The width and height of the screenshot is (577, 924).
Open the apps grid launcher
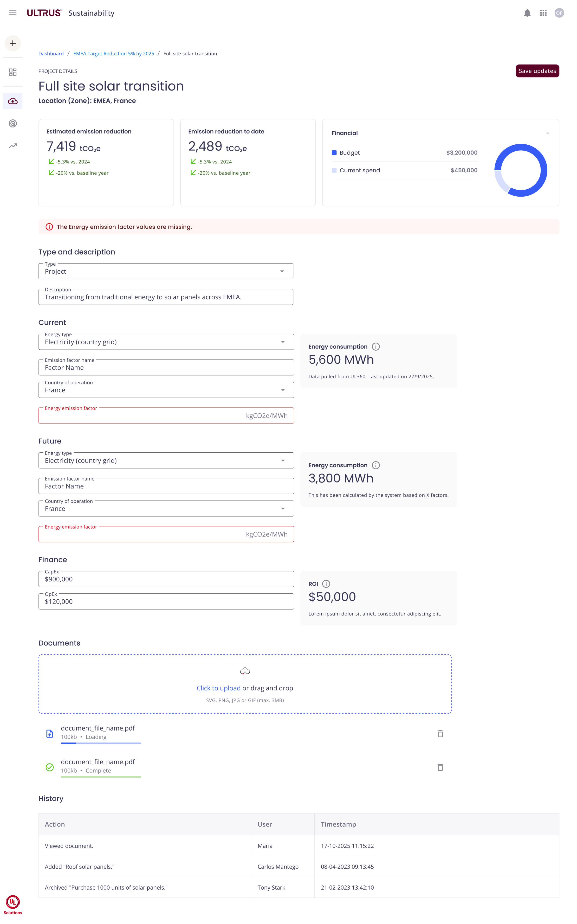pyautogui.click(x=543, y=13)
